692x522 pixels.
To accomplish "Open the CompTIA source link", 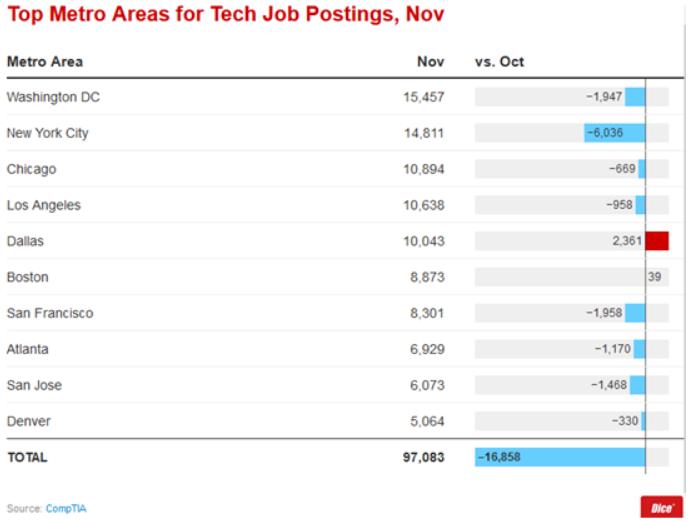I will tap(66, 509).
